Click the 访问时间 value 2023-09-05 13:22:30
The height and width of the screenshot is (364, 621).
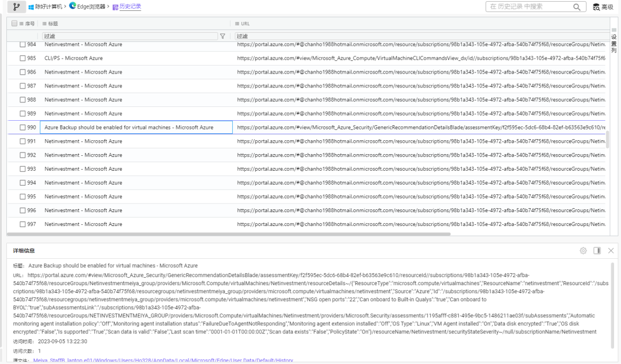click(63, 342)
